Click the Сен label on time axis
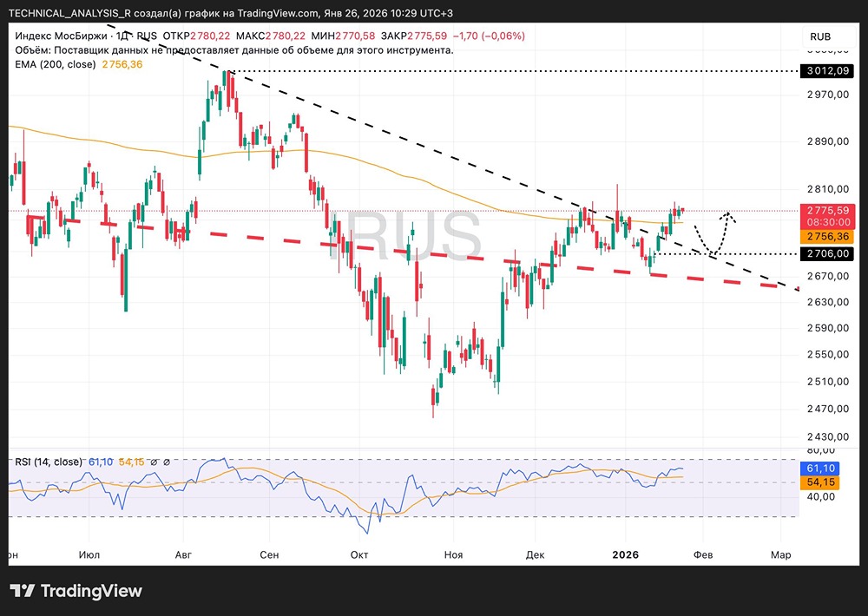This screenshot has height=616, width=868. 269,554
